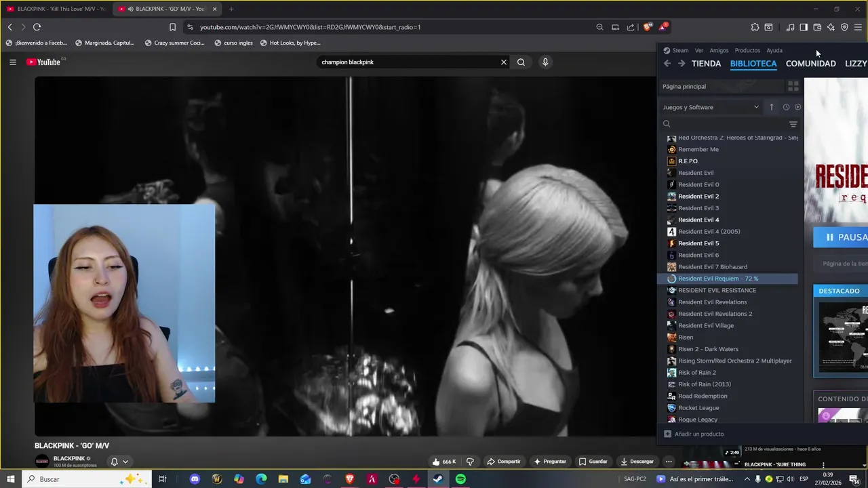
Task: Select the BIBLIOTECA tab in Steam
Action: 753,64
